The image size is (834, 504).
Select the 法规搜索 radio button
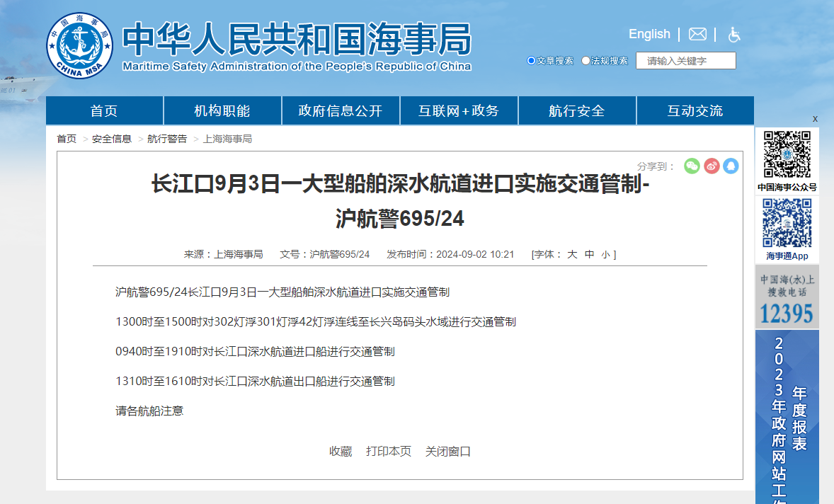[x=585, y=61]
